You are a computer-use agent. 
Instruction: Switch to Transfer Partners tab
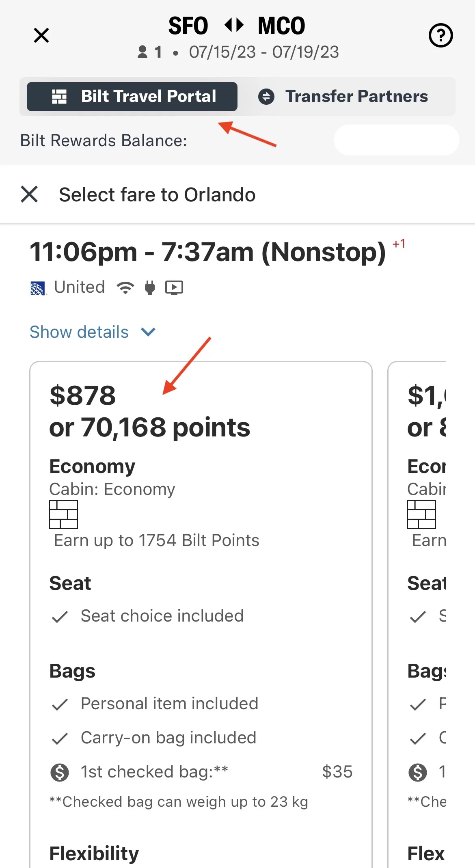343,97
